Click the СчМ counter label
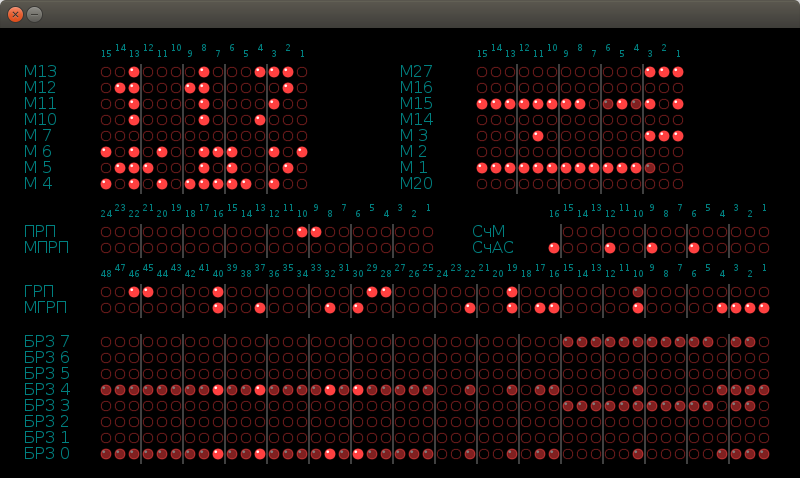Screen dimensions: 800x478 click(x=489, y=232)
